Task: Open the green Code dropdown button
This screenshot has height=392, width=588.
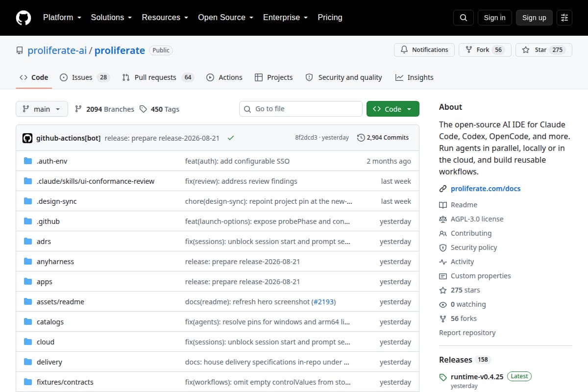Action: pyautogui.click(x=393, y=109)
